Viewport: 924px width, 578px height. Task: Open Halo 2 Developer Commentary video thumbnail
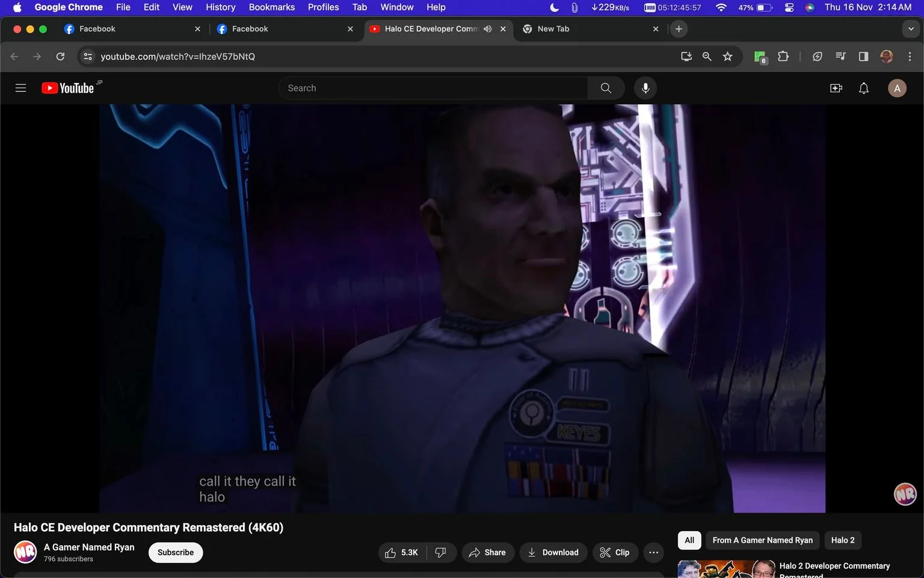[727, 570]
